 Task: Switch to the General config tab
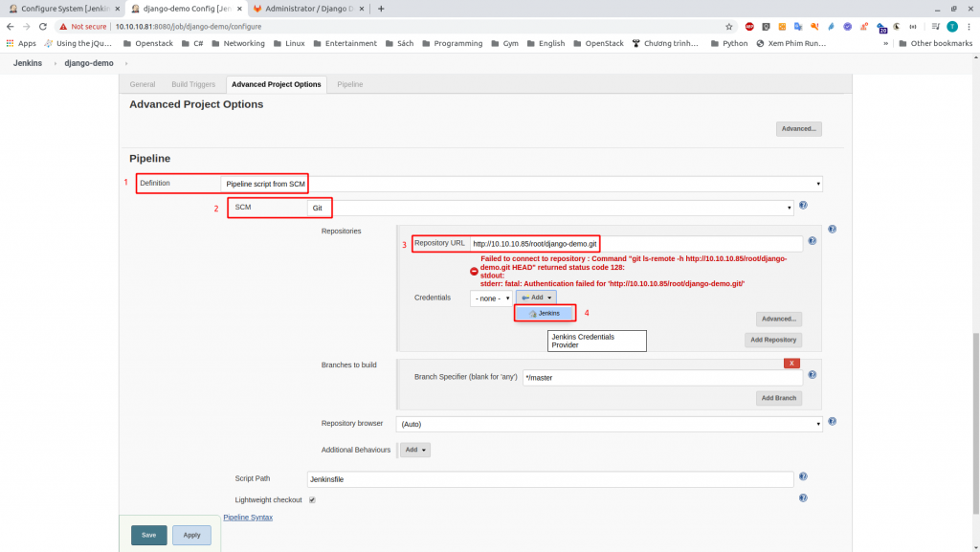(143, 84)
